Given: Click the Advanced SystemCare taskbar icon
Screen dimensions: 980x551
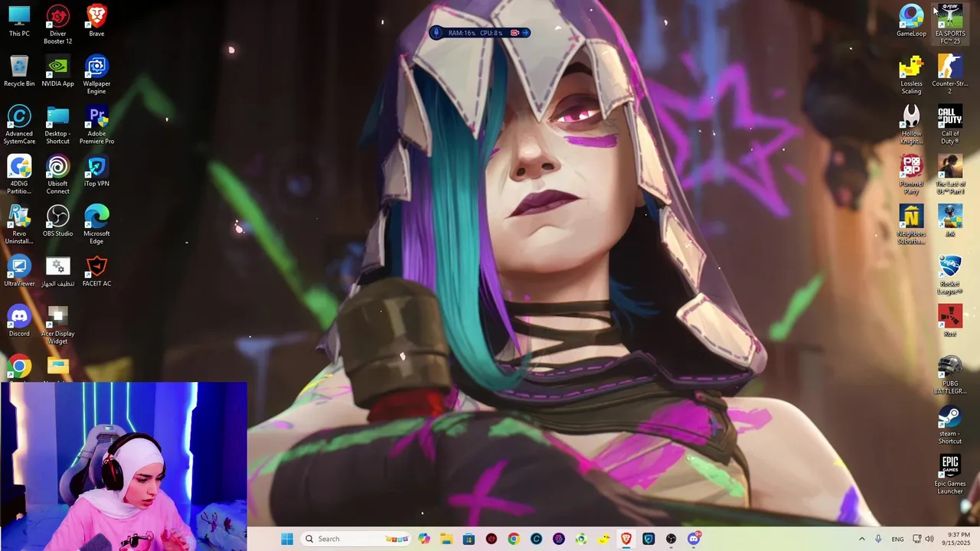Looking at the screenshot, I should tap(536, 539).
